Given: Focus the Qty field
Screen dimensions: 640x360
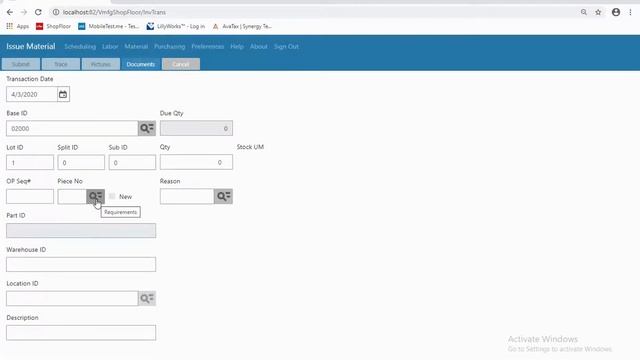Looking at the screenshot, I should coord(196,162).
